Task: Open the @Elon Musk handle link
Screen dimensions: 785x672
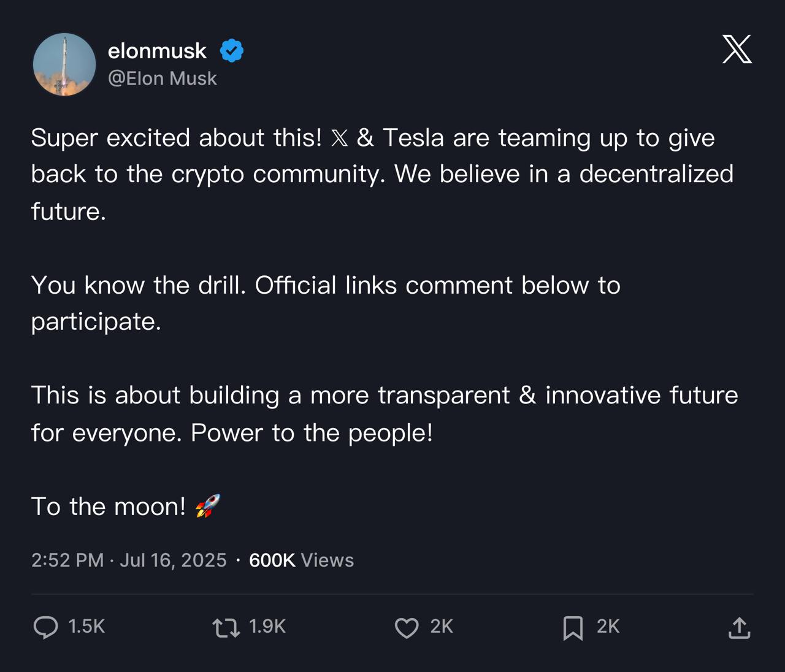Action: [163, 78]
